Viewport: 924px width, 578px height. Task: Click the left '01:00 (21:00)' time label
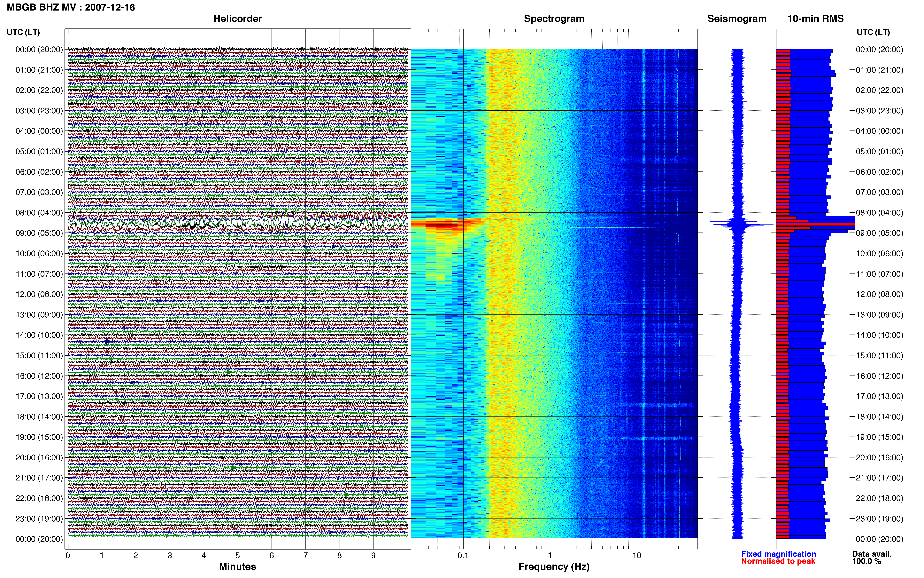coord(39,70)
